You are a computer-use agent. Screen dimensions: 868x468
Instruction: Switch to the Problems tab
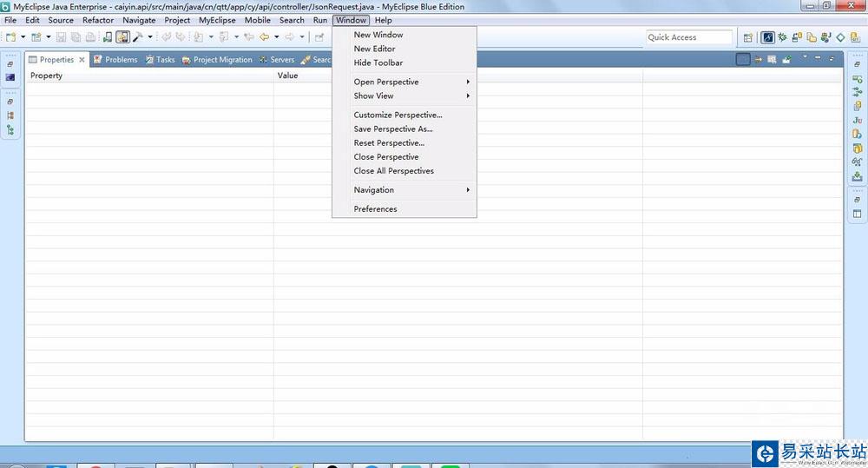point(115,60)
